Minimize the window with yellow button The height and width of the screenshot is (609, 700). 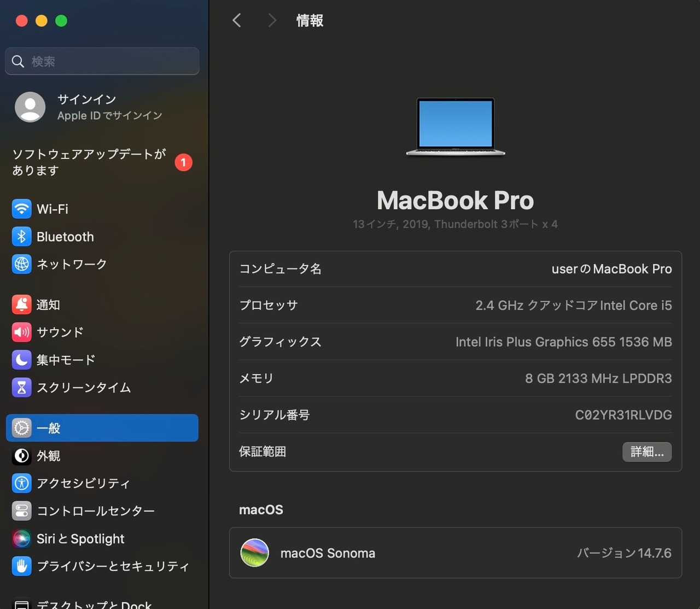42,21
